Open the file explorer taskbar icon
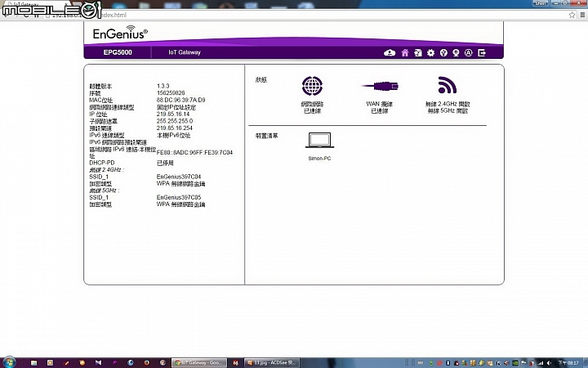Screen dimensions: 588x368 [x=33, y=363]
